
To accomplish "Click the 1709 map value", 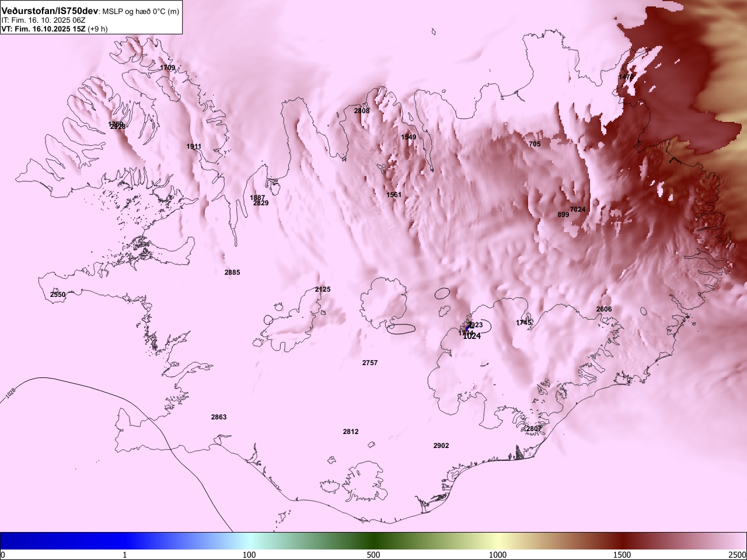I will point(167,68).
